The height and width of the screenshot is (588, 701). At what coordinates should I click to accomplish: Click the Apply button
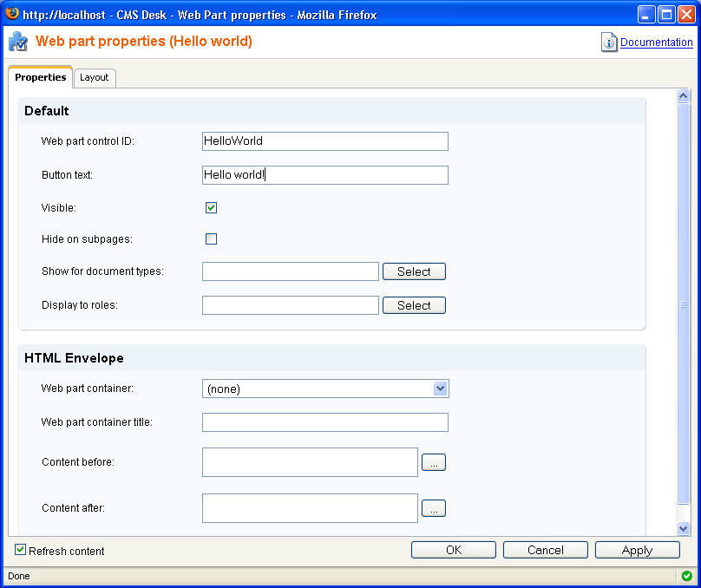(x=637, y=550)
